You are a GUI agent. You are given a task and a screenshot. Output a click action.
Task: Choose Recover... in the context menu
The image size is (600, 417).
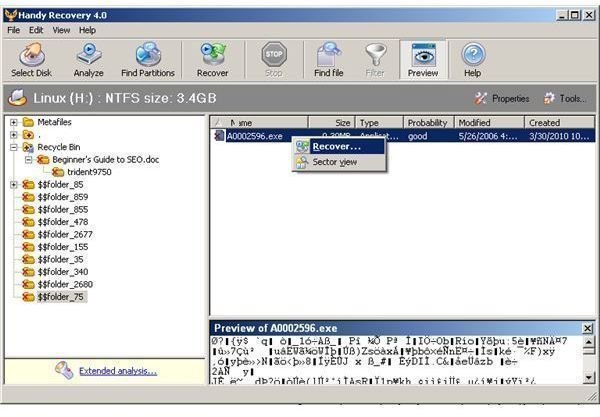click(339, 147)
